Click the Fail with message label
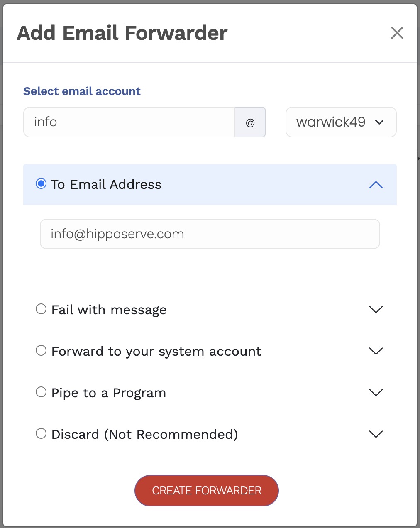 click(109, 310)
